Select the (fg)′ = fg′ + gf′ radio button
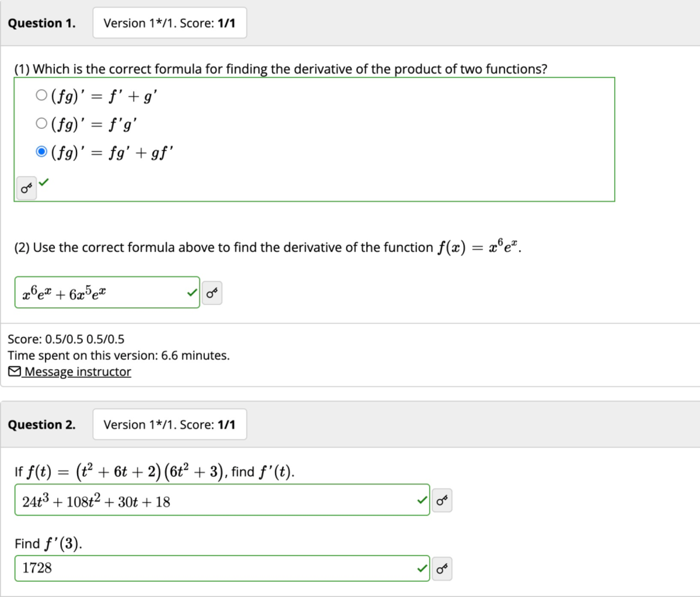This screenshot has width=700, height=597. click(41, 151)
